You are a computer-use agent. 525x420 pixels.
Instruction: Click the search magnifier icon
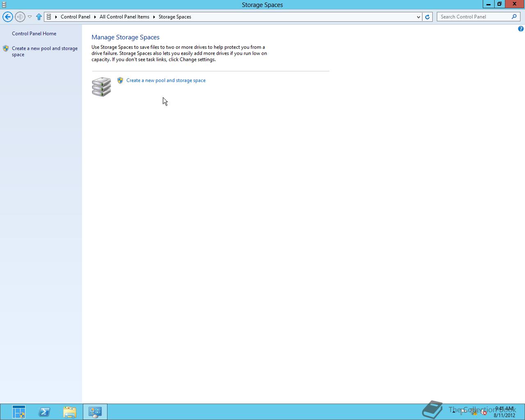[514, 17]
